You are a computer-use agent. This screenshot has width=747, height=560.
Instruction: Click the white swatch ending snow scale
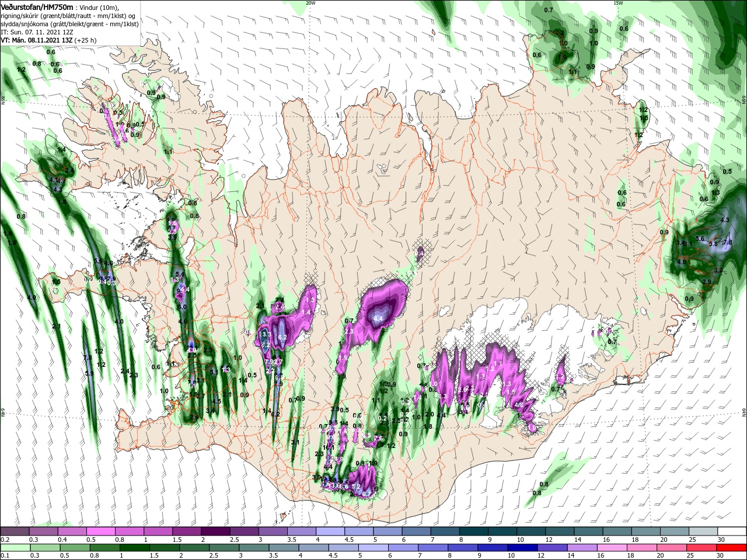[732, 531]
